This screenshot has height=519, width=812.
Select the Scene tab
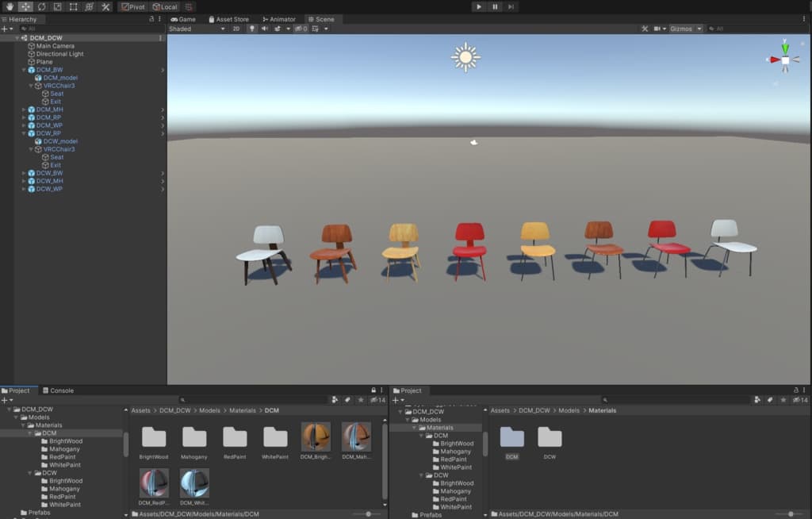pos(321,19)
